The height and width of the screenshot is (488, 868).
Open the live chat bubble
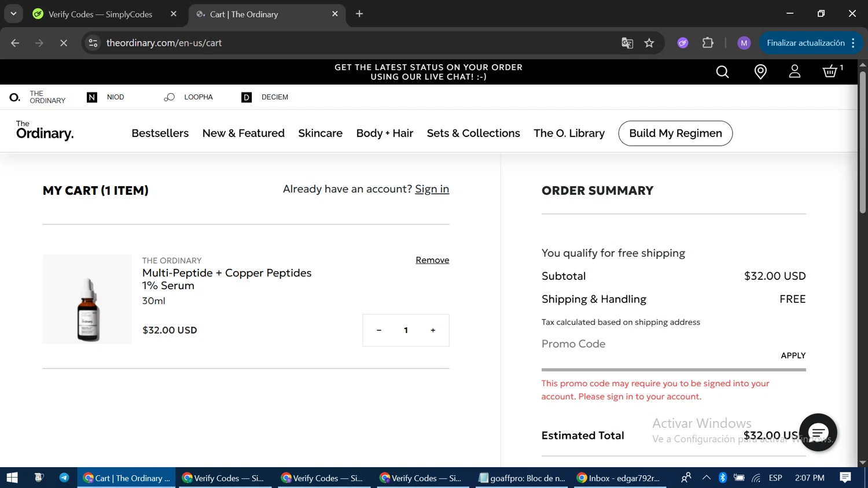coord(818,432)
